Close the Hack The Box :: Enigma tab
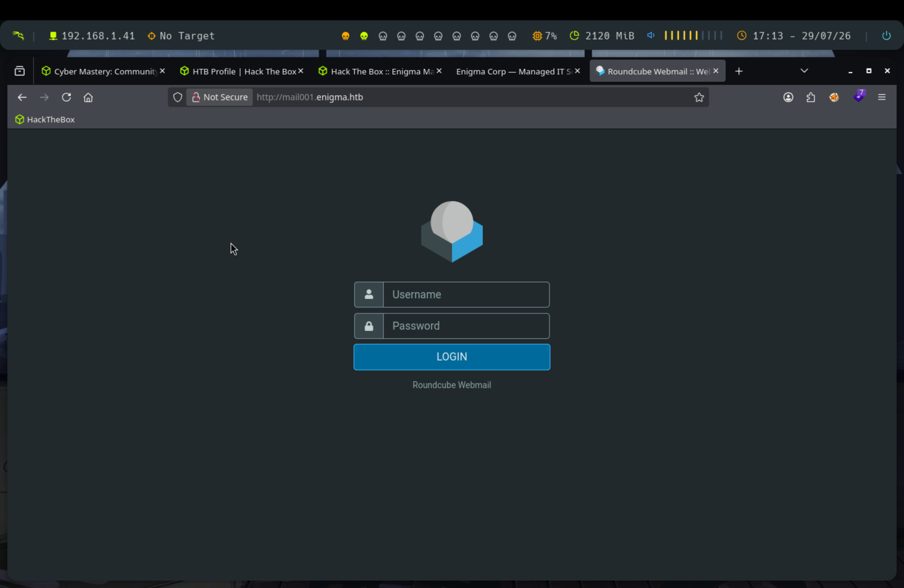Image resolution: width=904 pixels, height=588 pixels. pyautogui.click(x=439, y=71)
